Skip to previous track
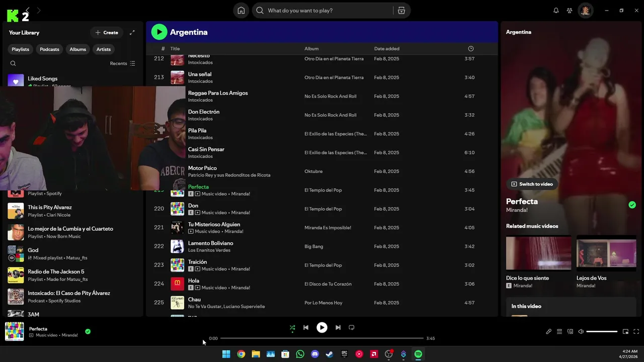 (x=305, y=327)
